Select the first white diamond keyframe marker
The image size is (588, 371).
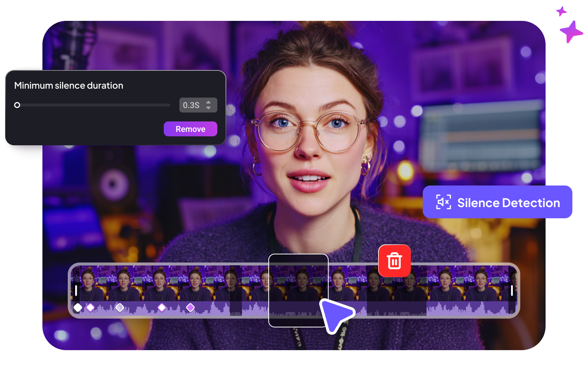[78, 307]
